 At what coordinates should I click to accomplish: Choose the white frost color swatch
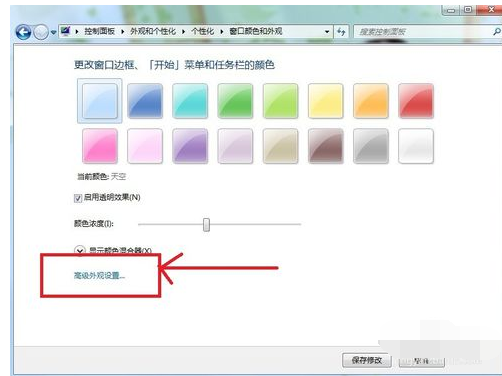click(x=416, y=146)
